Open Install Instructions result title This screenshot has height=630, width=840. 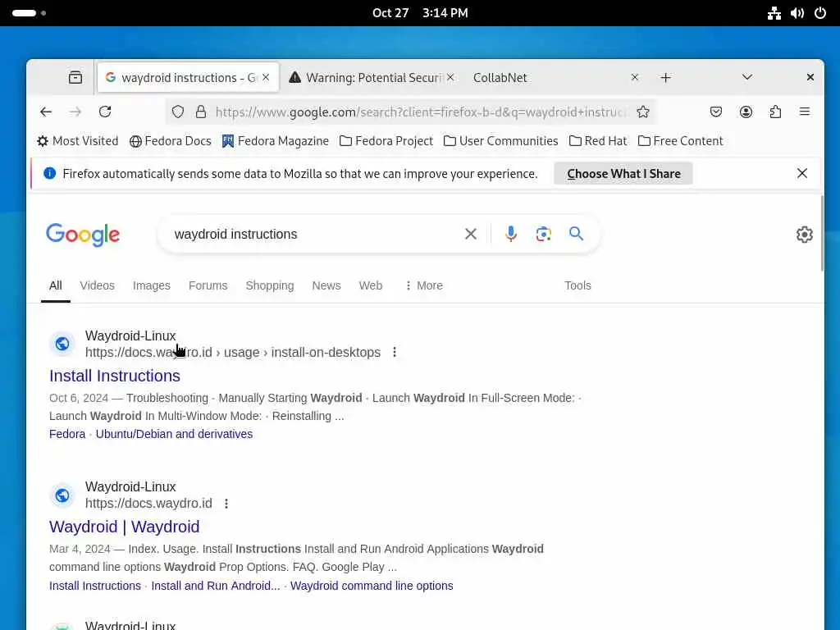115,376
